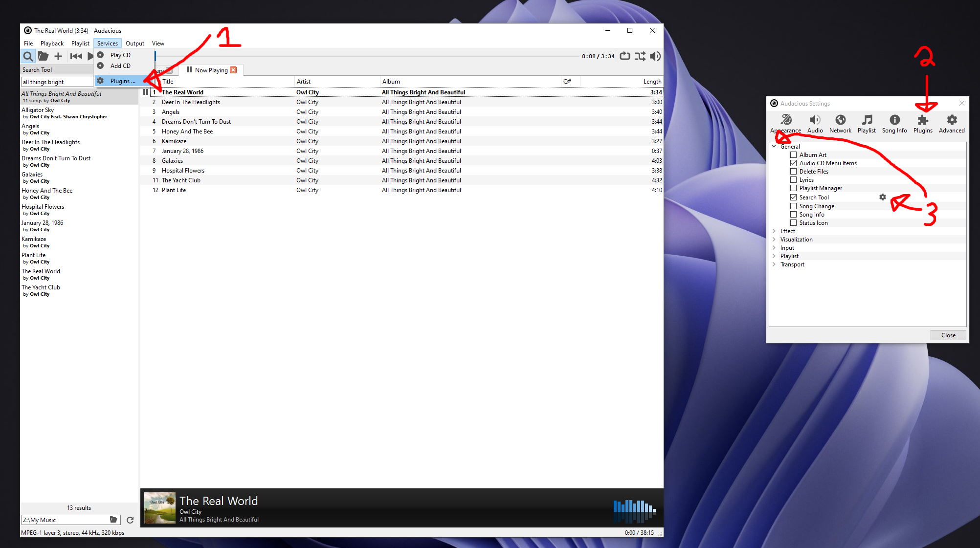Click the album art thumbnail in info bar
The height and width of the screenshot is (548, 980).
[160, 508]
